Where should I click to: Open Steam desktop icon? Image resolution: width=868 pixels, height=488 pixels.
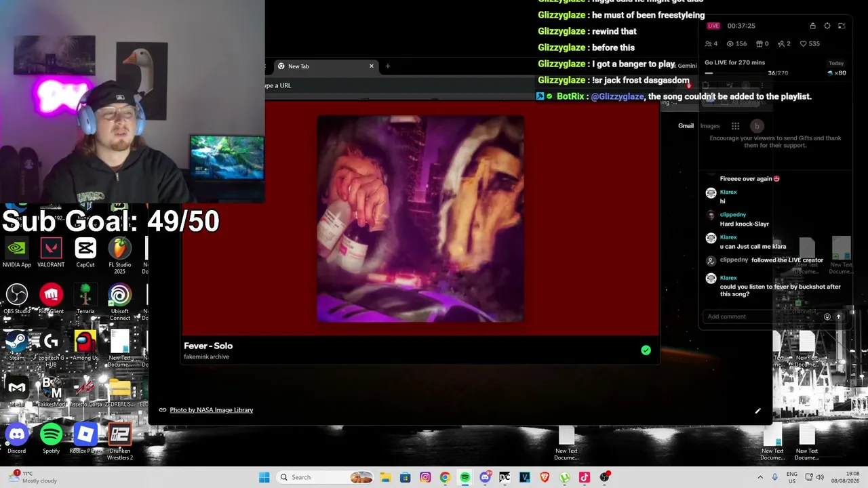(x=17, y=346)
